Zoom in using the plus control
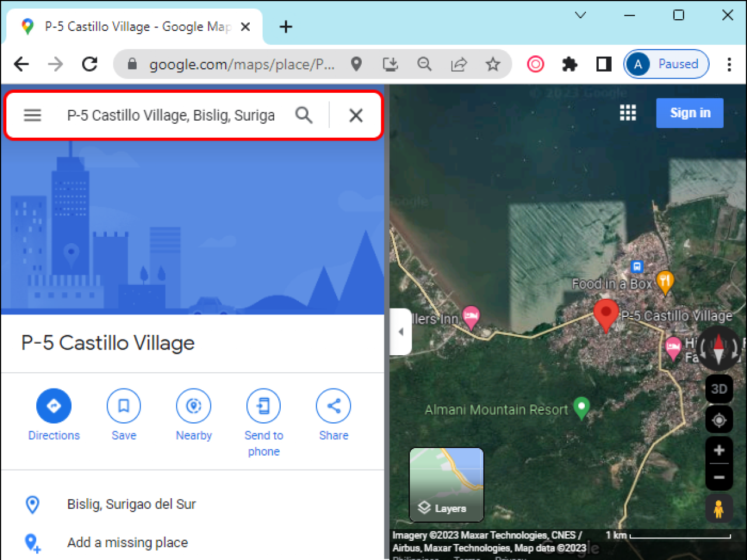The width and height of the screenshot is (747, 560). 719,450
